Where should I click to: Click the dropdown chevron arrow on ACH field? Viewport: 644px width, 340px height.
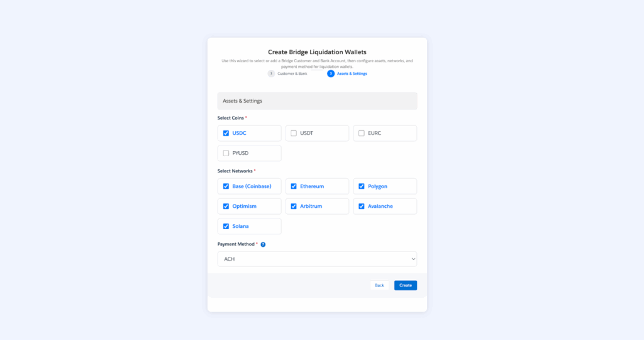(x=413, y=259)
